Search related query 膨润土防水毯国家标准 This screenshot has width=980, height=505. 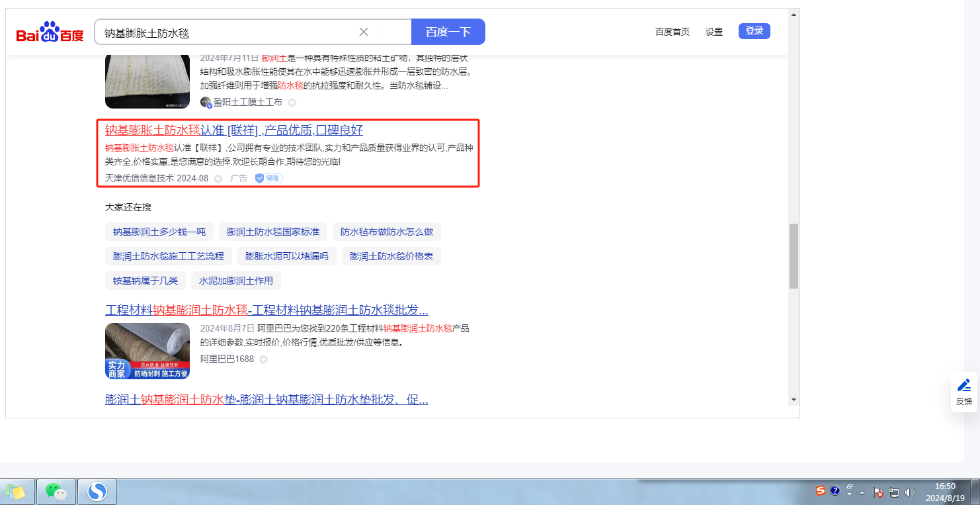[x=273, y=232]
